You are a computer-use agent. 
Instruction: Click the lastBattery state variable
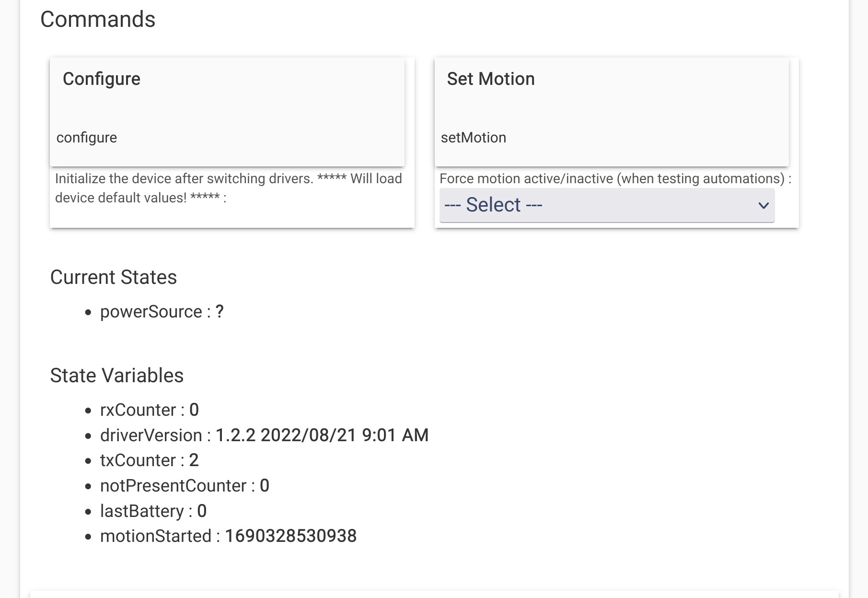[x=153, y=511]
